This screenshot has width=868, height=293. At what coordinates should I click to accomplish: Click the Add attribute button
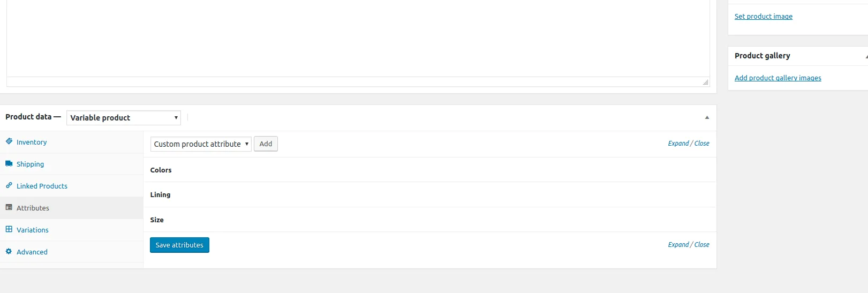click(266, 144)
